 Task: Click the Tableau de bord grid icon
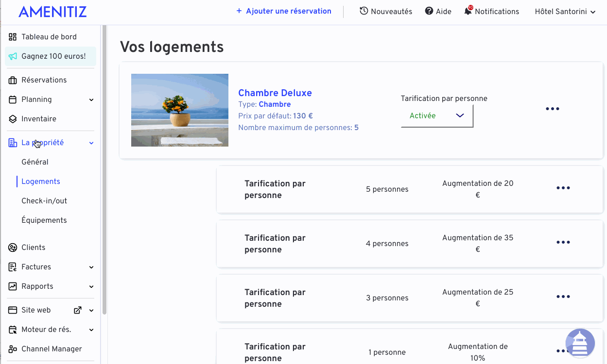[x=13, y=37]
